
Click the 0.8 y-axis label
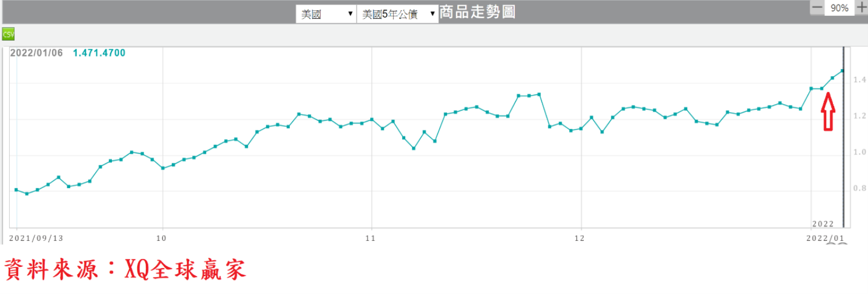coord(860,188)
